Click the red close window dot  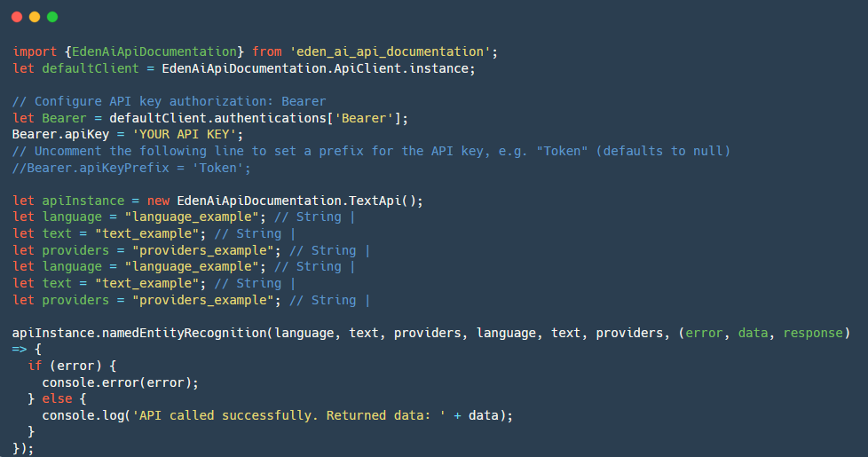coord(17,17)
